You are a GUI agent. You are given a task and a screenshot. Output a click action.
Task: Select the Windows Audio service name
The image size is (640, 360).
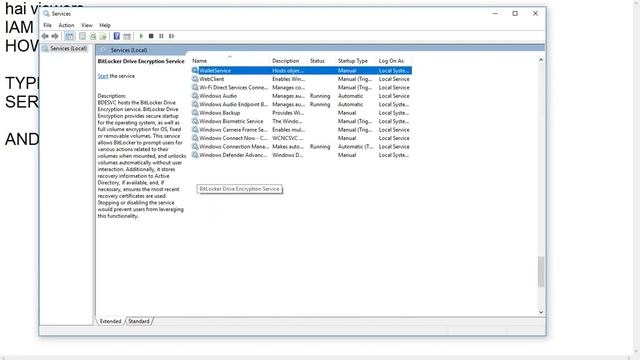coord(218,96)
